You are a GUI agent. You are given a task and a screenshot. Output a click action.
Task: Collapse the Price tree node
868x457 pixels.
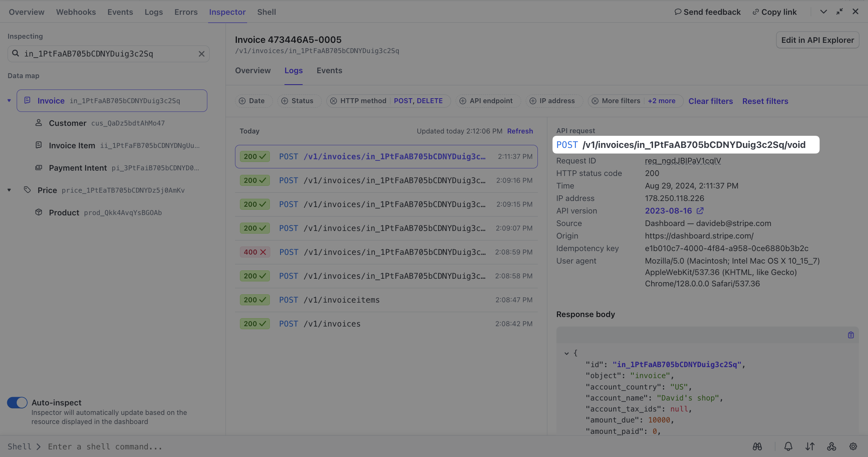(9, 190)
